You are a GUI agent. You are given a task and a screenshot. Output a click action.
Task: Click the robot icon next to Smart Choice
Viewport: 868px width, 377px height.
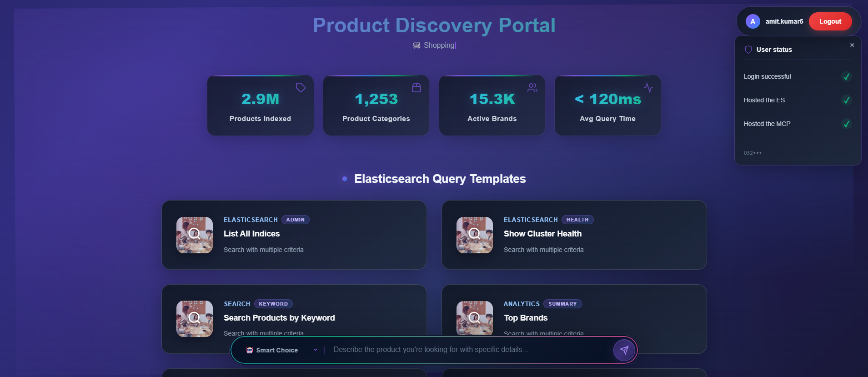point(250,350)
